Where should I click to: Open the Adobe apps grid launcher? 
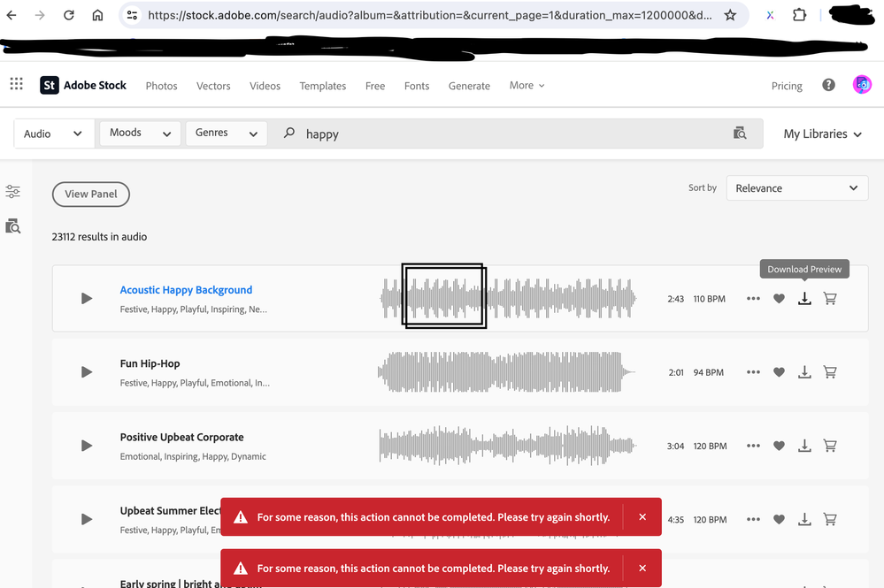point(16,85)
